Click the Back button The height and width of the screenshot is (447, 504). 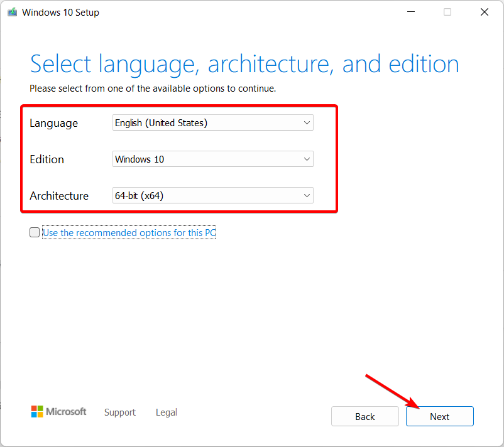[x=365, y=416]
